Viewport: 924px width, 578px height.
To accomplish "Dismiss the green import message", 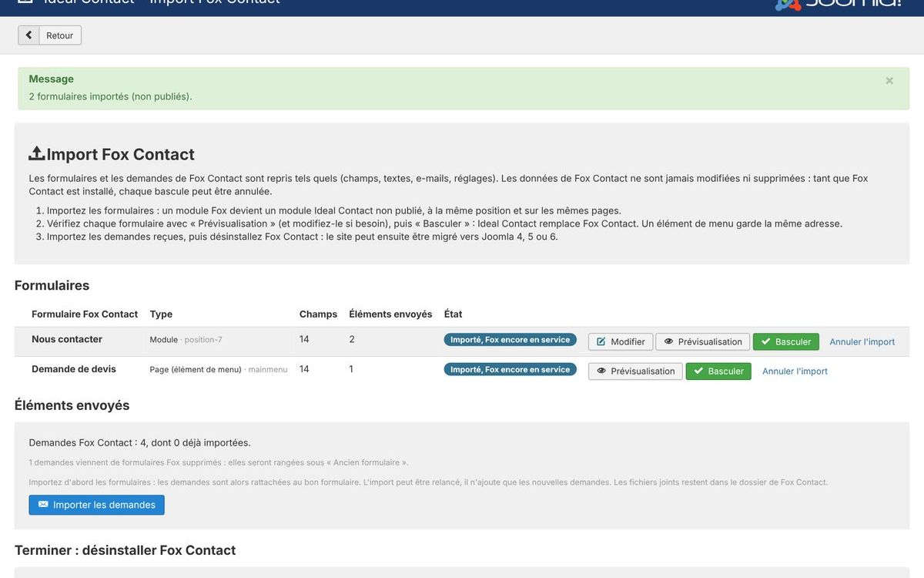I will point(889,80).
